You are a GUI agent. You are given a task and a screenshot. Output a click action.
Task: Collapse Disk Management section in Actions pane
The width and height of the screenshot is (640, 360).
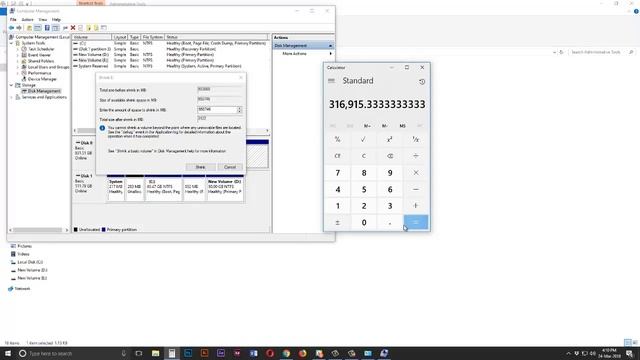pos(330,46)
